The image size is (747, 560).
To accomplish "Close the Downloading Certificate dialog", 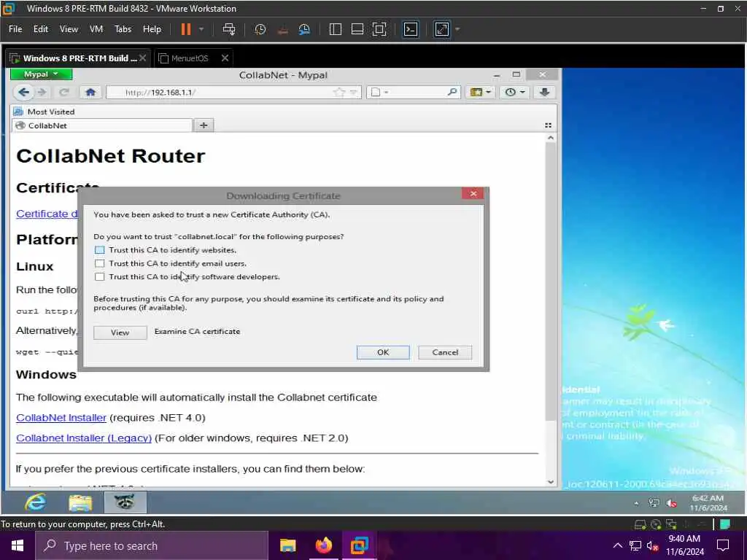I will pos(473,194).
